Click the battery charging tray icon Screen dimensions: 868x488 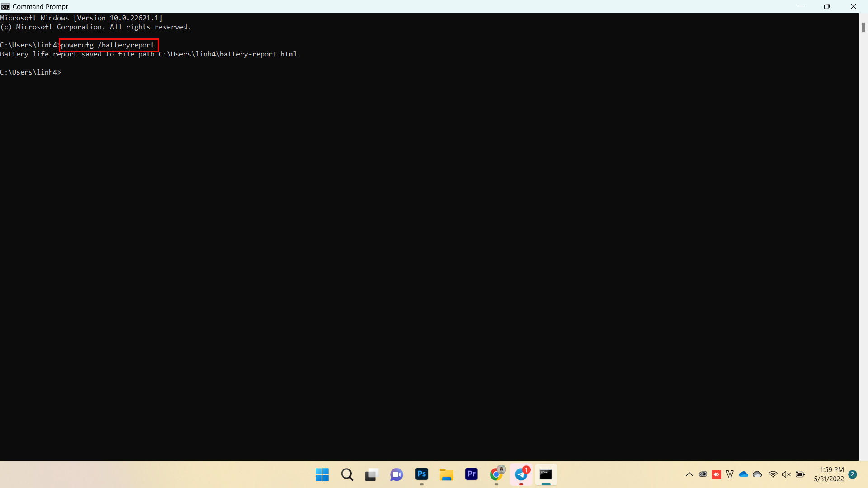click(x=800, y=474)
